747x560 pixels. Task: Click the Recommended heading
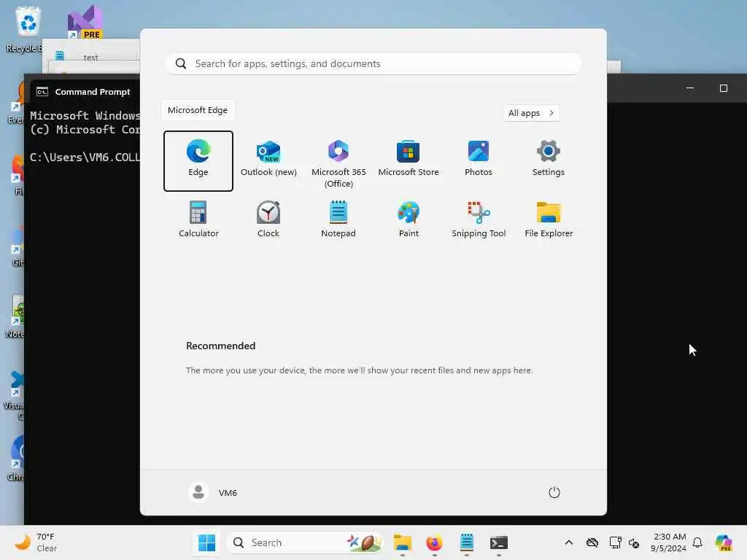click(x=220, y=346)
